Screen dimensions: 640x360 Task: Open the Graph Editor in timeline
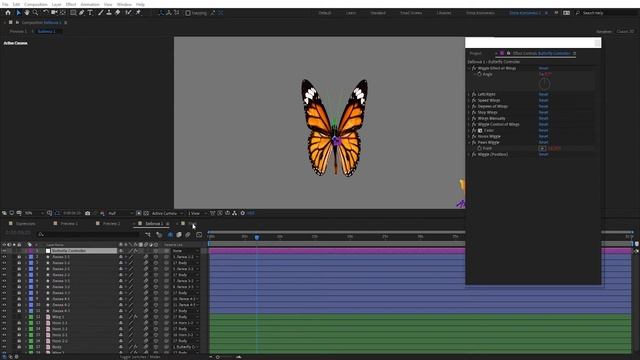coord(199,234)
